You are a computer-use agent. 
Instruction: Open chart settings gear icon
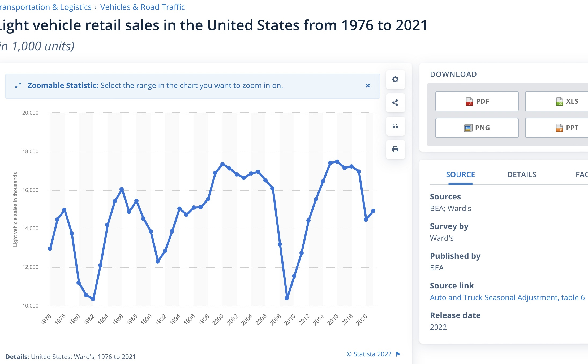(395, 79)
